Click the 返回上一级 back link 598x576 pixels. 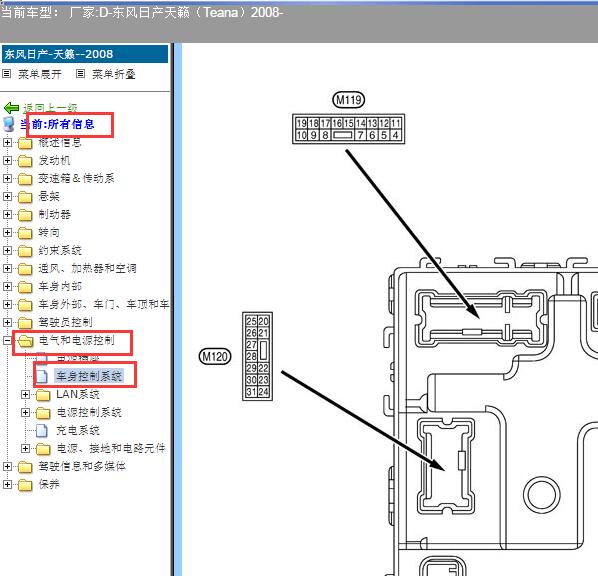click(50, 108)
